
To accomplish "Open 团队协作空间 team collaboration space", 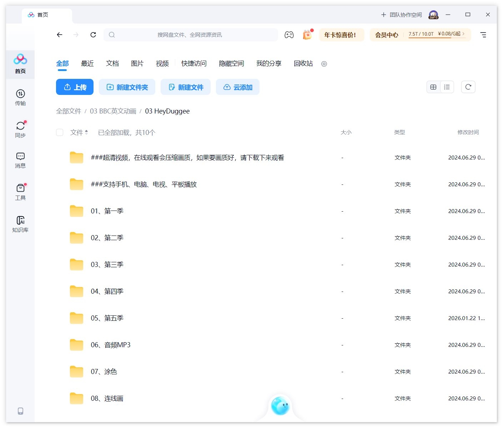I will [401, 15].
